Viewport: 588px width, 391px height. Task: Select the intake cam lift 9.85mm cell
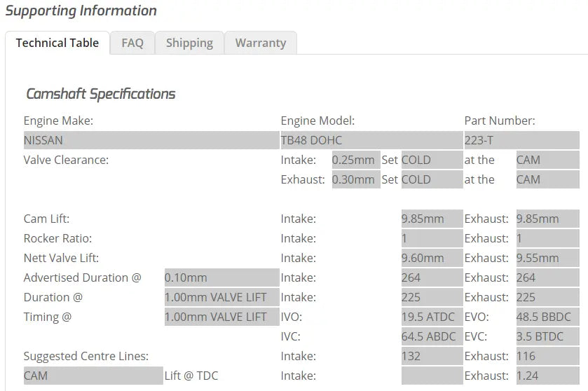[432, 219]
